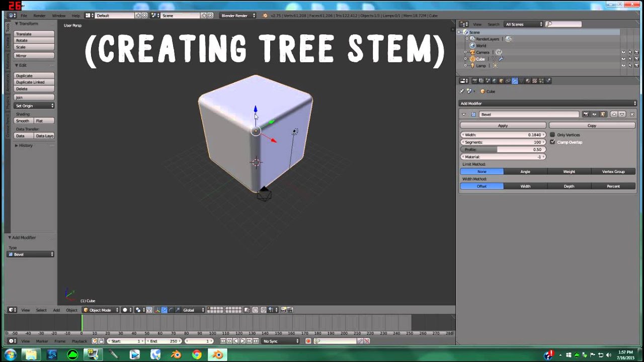
Task: Choose Percent as the Width Method
Action: 613,186
